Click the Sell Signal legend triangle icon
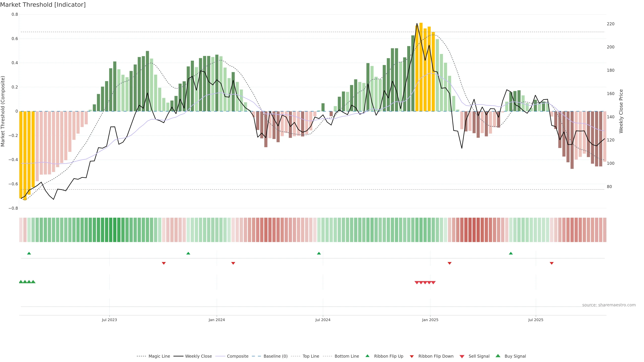 [462, 356]
